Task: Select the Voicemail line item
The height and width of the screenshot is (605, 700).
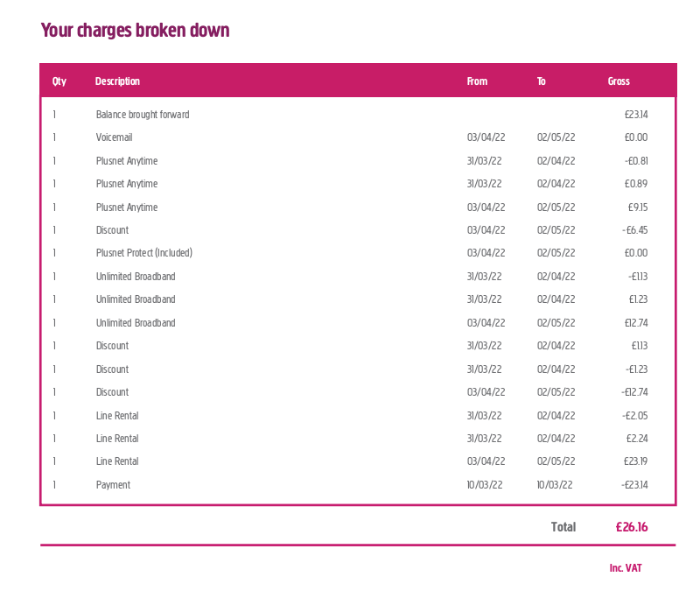Action: pos(115,137)
